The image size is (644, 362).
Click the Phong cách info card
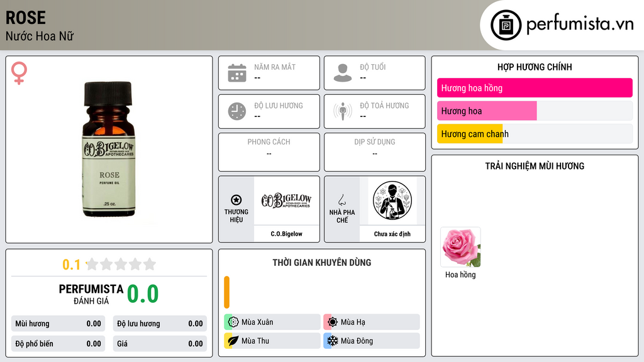pos(269,152)
